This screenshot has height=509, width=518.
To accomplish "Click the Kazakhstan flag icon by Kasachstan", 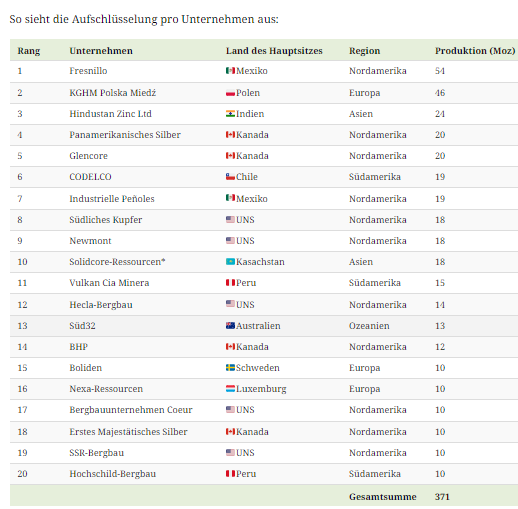I will click(230, 262).
